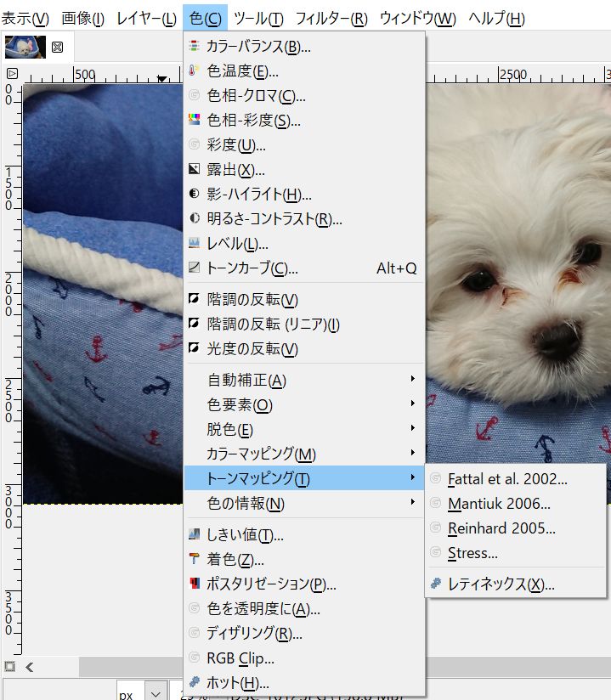Screen dimensions: 611x700
Task: Select 彩度(U) saturation entry
Action: pos(303,144)
